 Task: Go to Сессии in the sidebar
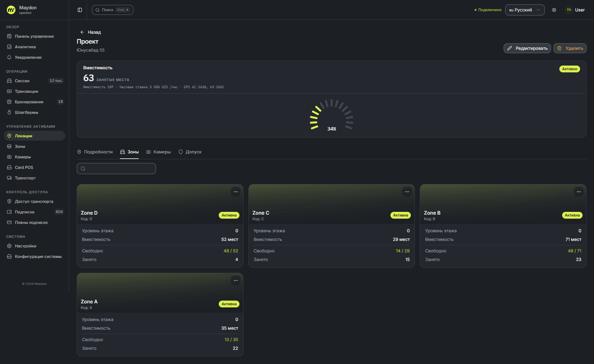click(34, 81)
